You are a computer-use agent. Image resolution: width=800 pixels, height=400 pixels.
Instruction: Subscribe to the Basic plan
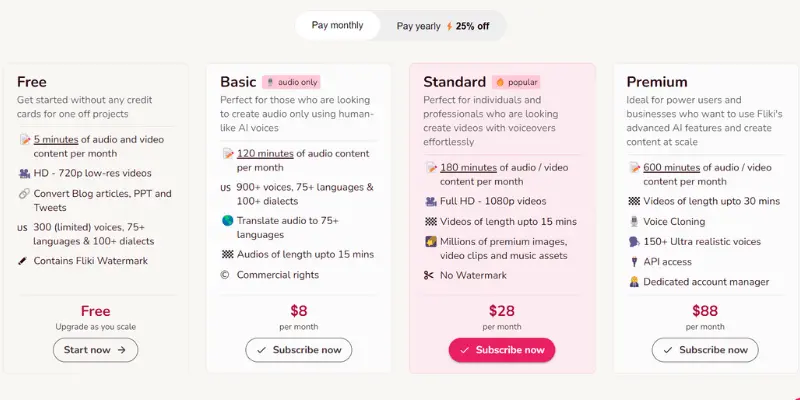tap(298, 350)
